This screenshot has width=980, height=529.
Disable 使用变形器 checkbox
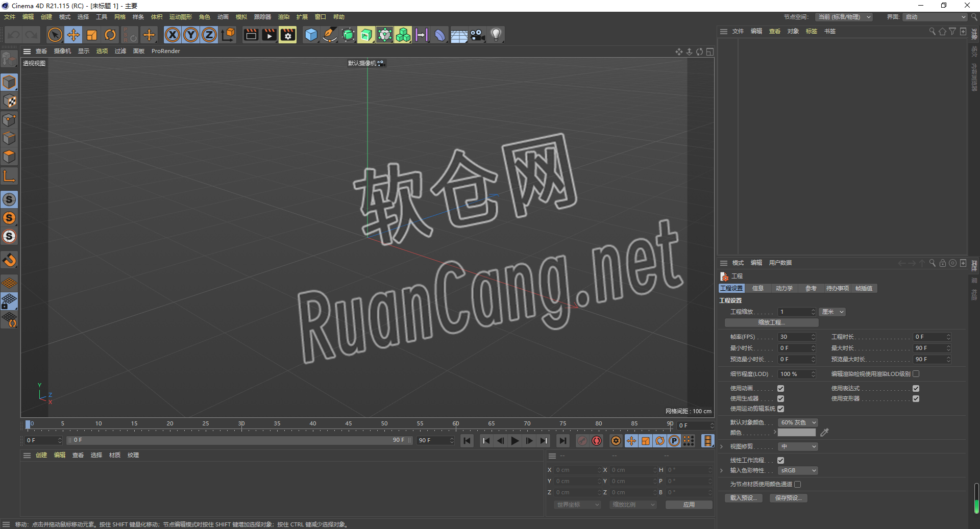pos(916,398)
